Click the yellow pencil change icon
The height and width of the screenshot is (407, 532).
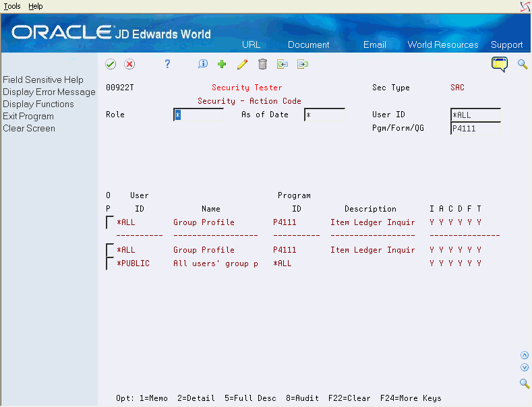(242, 64)
